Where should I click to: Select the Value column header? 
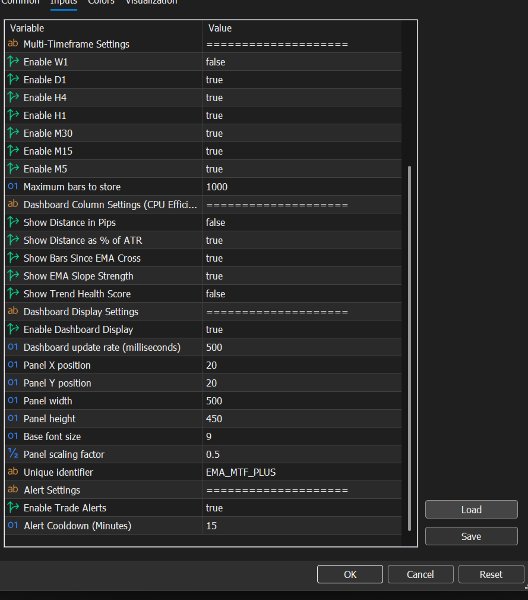[220, 28]
